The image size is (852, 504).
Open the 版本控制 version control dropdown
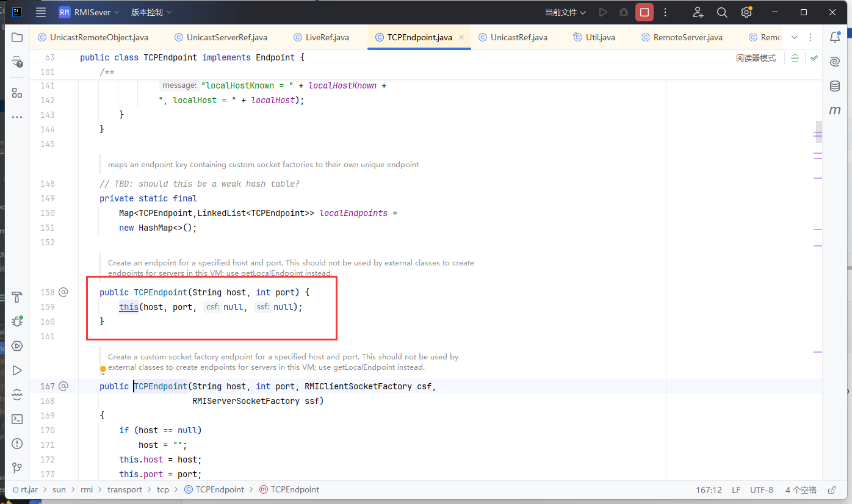click(x=151, y=12)
